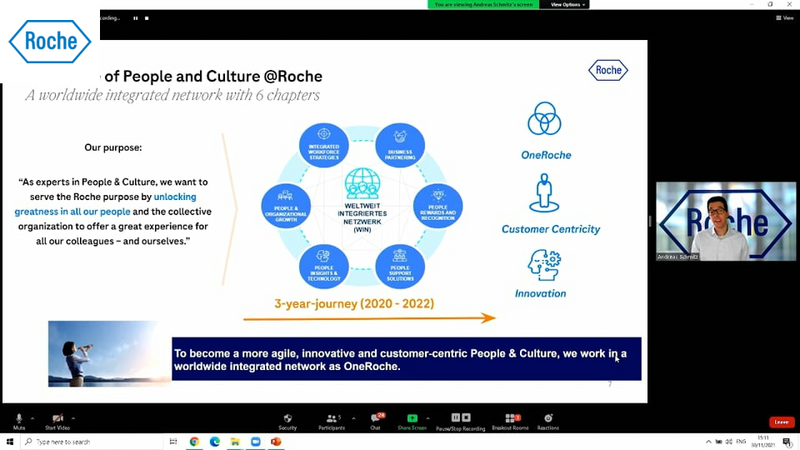This screenshot has height=450, width=800.
Task: Open Microsoft Edge from the taskbar
Action: 215,442
